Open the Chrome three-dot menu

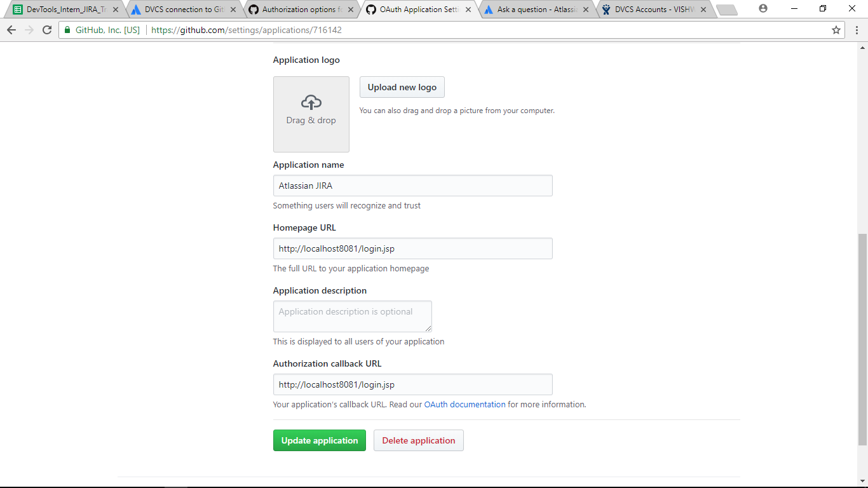coord(857,30)
